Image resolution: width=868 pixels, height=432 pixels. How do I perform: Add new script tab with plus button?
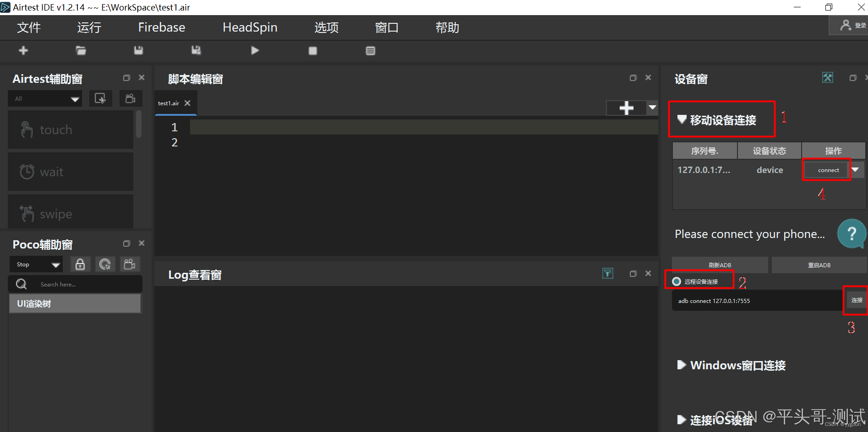point(626,108)
